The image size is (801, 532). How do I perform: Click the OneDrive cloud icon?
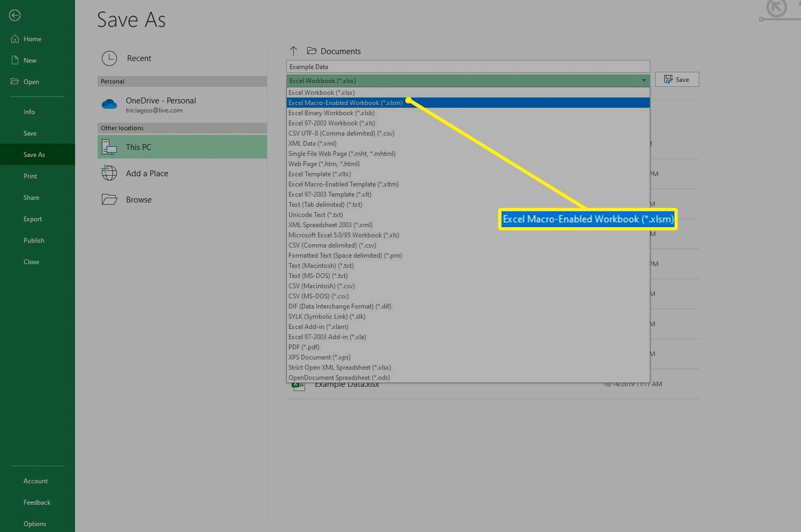click(x=109, y=104)
